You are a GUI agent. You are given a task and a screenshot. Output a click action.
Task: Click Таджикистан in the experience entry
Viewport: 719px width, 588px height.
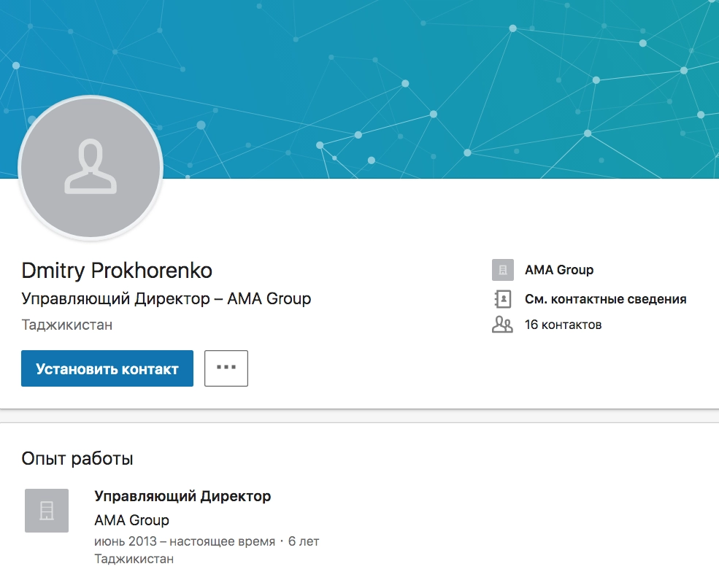(x=134, y=559)
